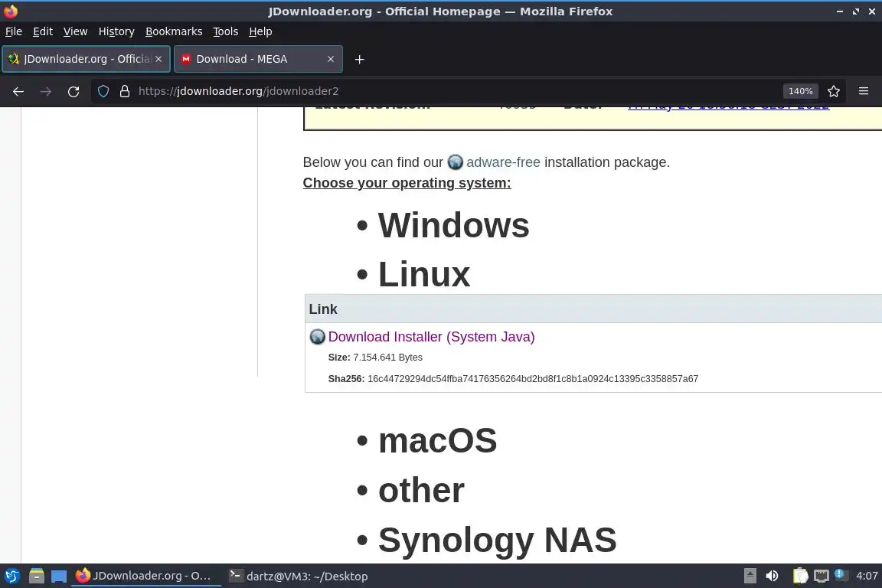882x588 pixels.
Task: Click the update notification tray icon
Action: pyautogui.click(x=839, y=574)
